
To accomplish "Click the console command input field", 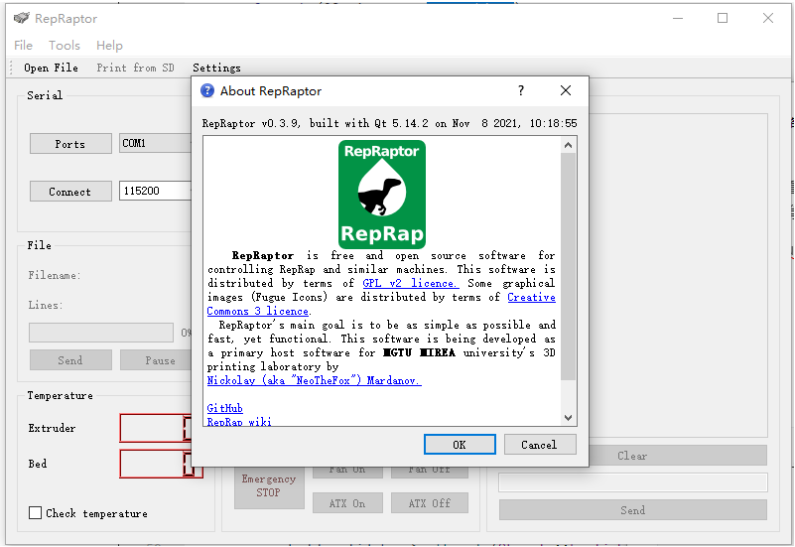I will click(x=633, y=483).
